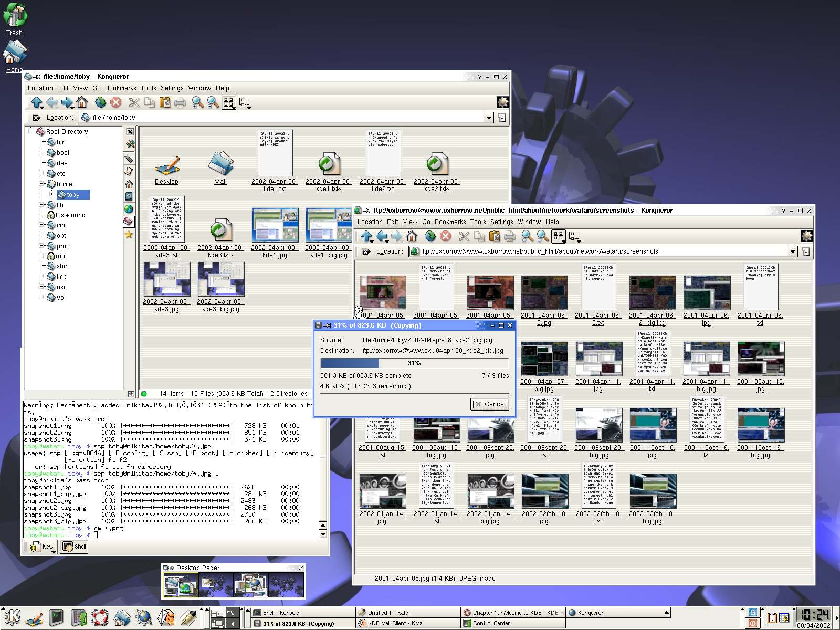The image size is (840, 630).
Task: Toggle the Network globe sidebar tab
Action: [129, 209]
